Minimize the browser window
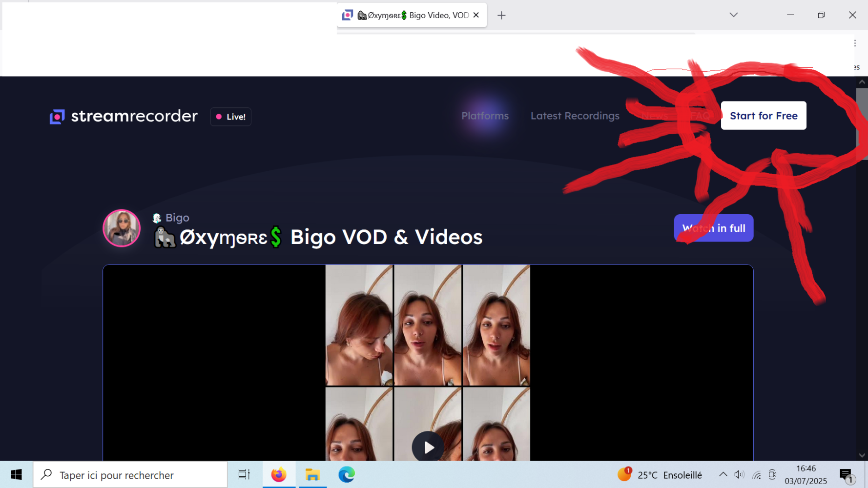This screenshot has height=488, width=868. click(x=790, y=15)
